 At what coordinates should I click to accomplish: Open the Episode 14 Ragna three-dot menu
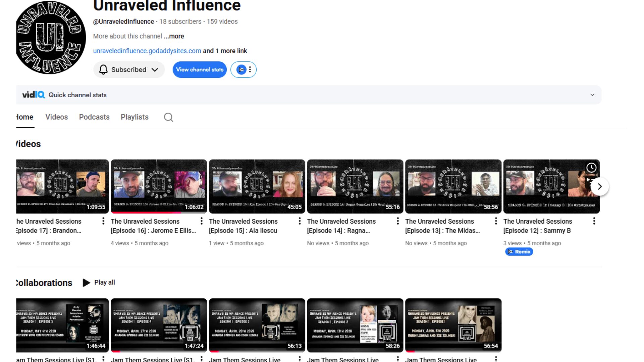click(x=397, y=221)
